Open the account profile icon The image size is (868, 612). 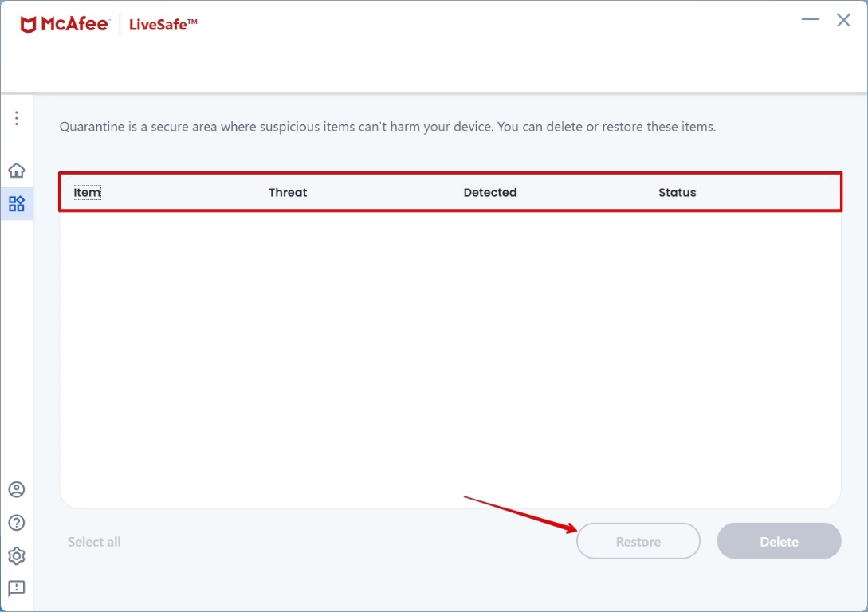17,489
